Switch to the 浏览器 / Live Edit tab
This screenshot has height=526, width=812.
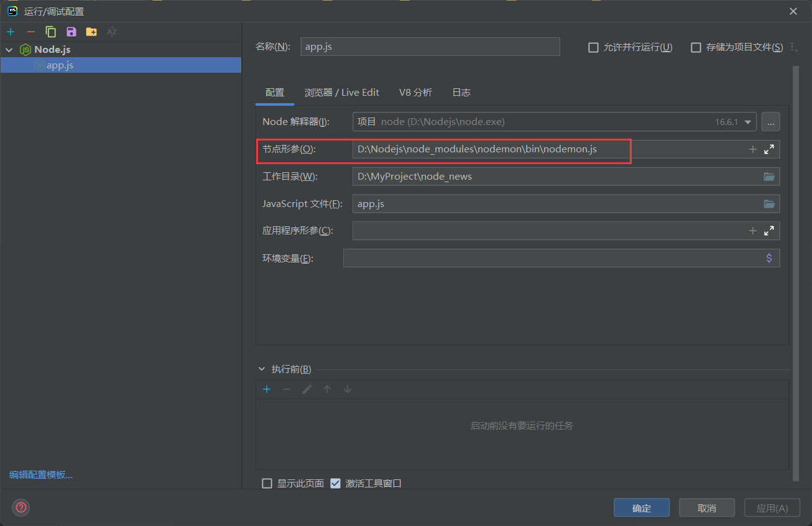tap(342, 92)
